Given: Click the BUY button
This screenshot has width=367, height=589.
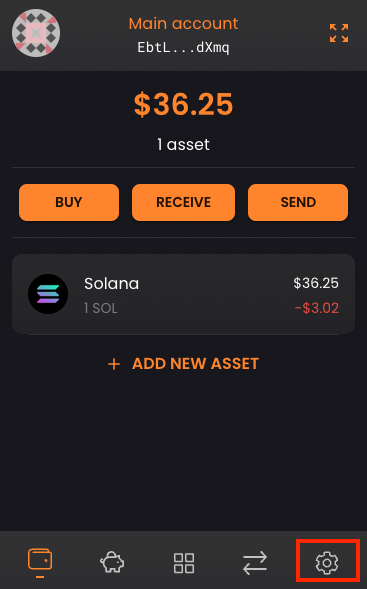Looking at the screenshot, I should pos(69,202).
